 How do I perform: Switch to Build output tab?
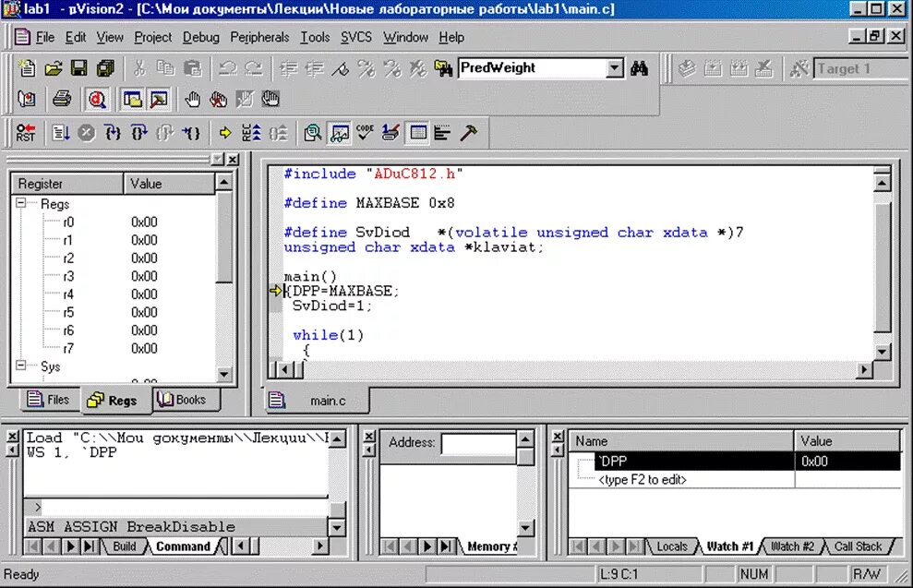124,546
